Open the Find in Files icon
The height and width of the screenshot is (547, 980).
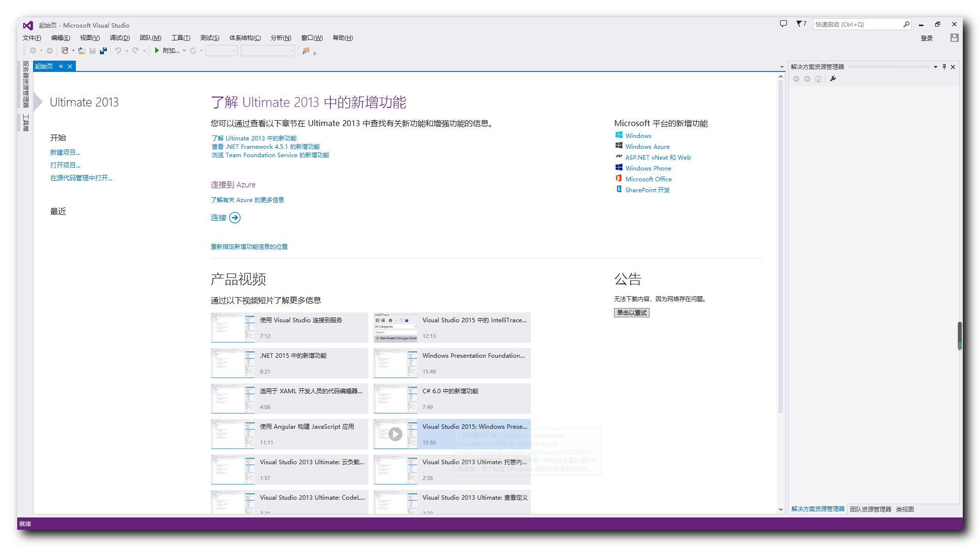click(306, 50)
